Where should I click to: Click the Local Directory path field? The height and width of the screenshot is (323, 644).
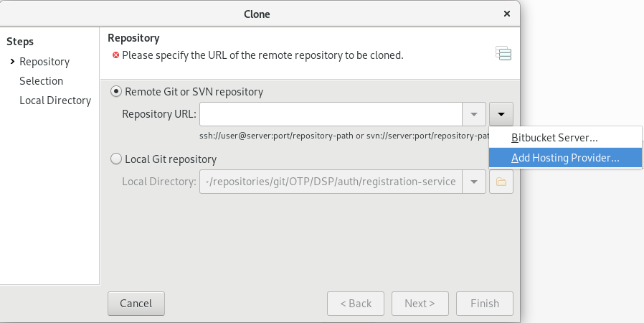(331, 182)
